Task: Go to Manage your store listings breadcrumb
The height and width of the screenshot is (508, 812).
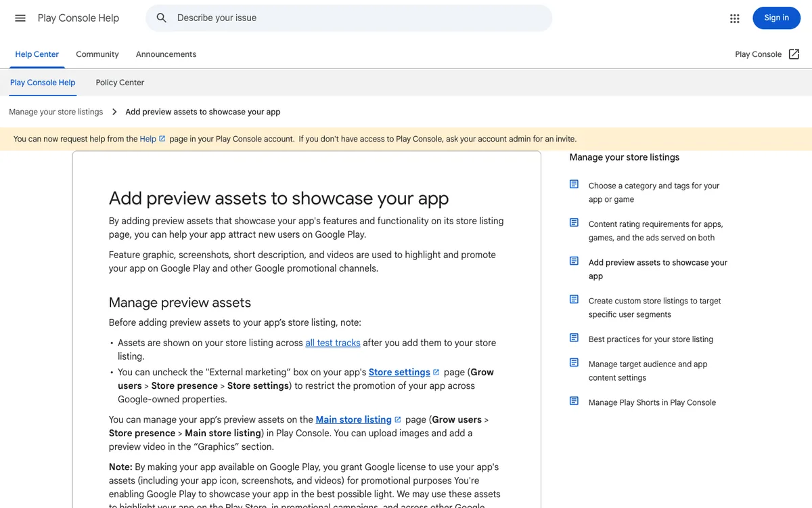Action: tap(56, 112)
